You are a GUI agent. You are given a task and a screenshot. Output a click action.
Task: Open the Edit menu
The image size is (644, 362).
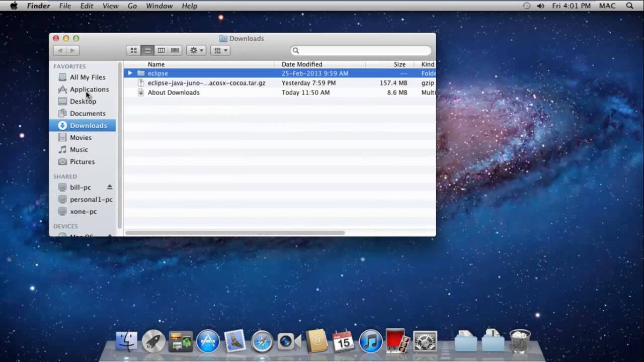(87, 6)
